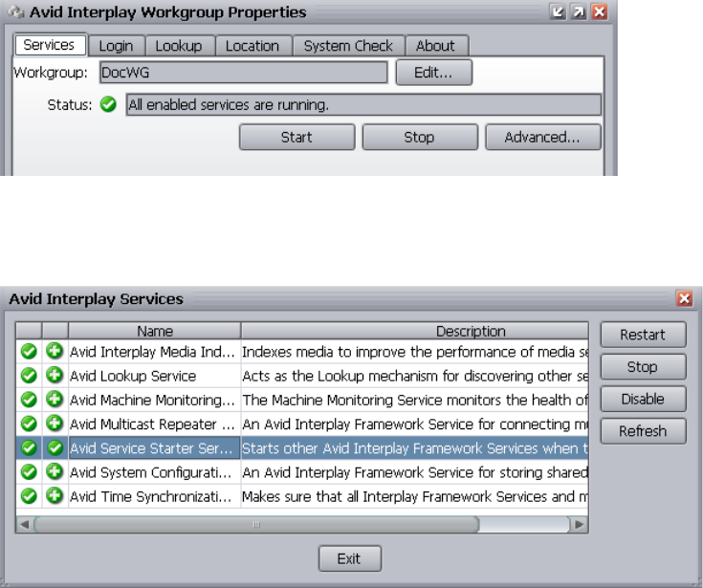Click the horizontal scrollbar right arrow
Screen dimensions: 703x588
point(579,524)
